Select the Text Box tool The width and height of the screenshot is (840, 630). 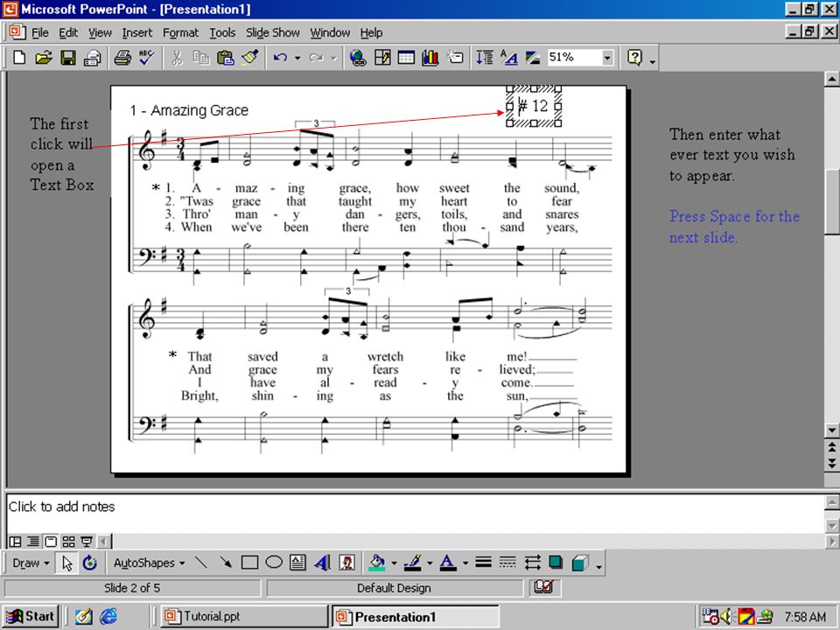[297, 563]
